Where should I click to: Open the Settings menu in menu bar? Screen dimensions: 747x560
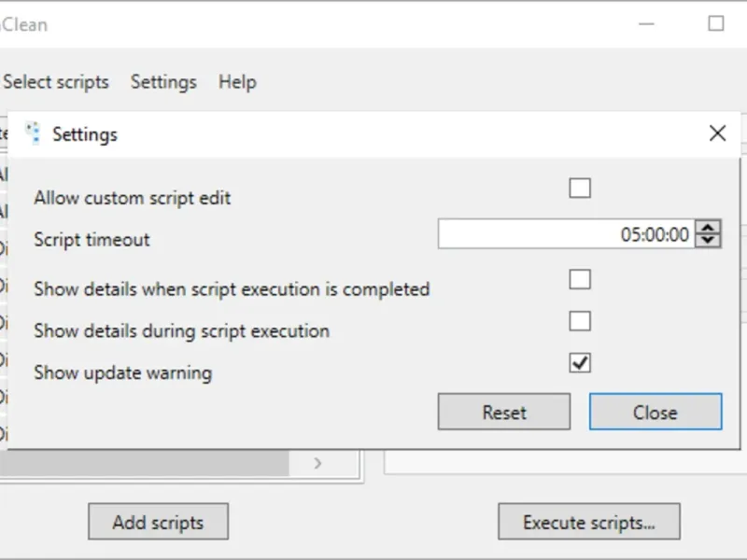163,82
